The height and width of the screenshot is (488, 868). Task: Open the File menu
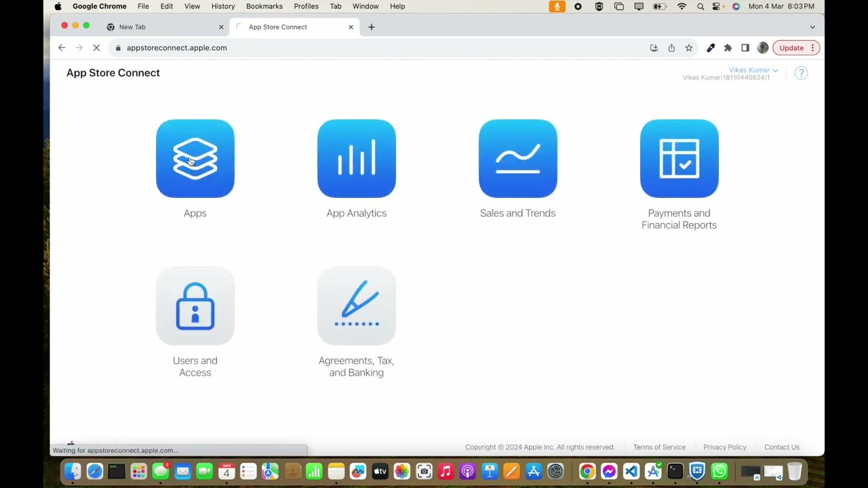click(x=143, y=6)
